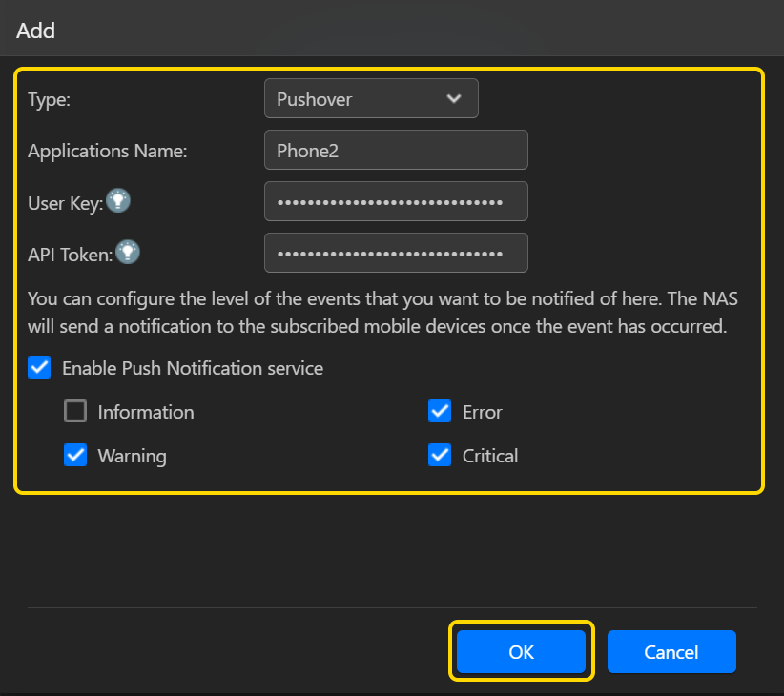Focus the Applications Name field containing Phone2

(396, 150)
